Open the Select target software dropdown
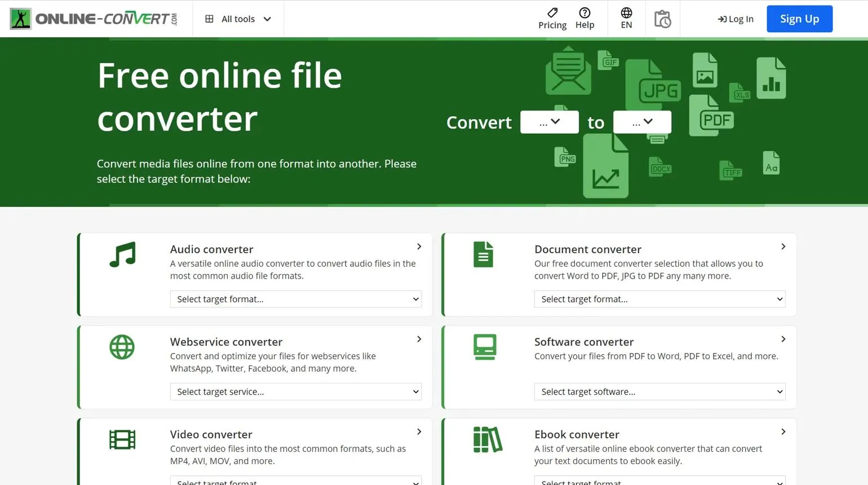 point(660,391)
